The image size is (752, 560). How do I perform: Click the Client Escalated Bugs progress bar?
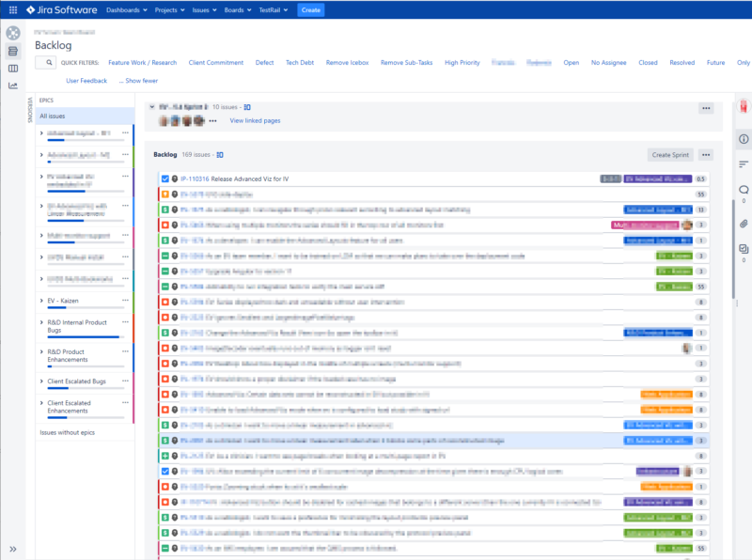coord(86,388)
